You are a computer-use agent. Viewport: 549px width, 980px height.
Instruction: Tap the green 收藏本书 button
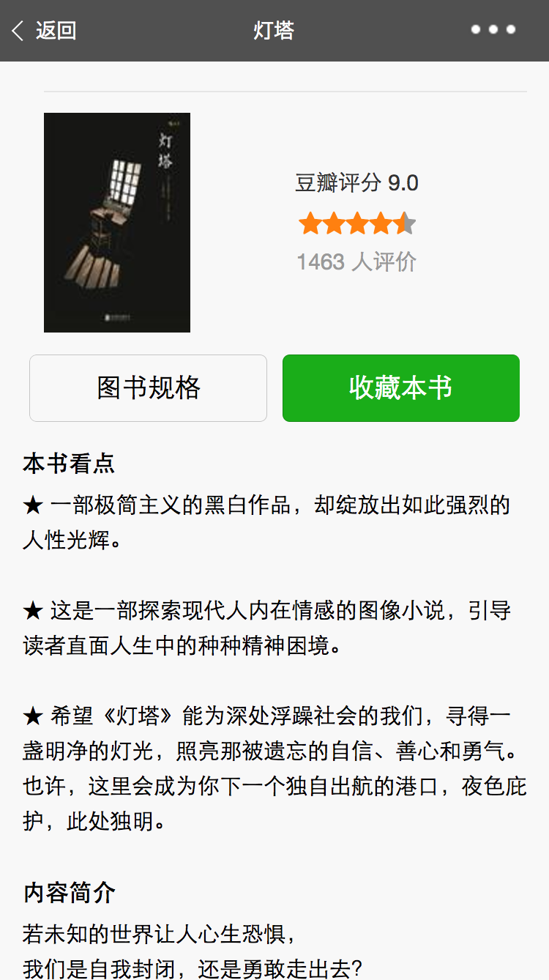pos(401,388)
